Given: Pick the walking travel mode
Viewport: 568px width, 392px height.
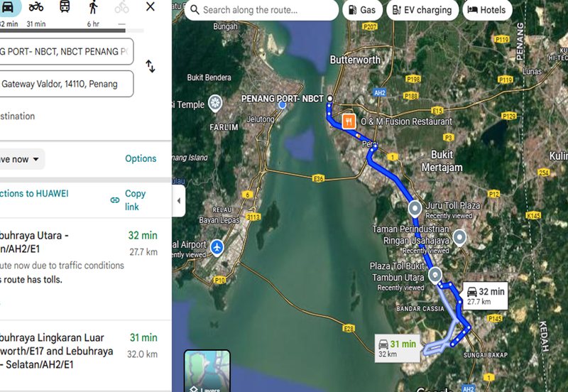Looking at the screenshot, I should (x=94, y=7).
